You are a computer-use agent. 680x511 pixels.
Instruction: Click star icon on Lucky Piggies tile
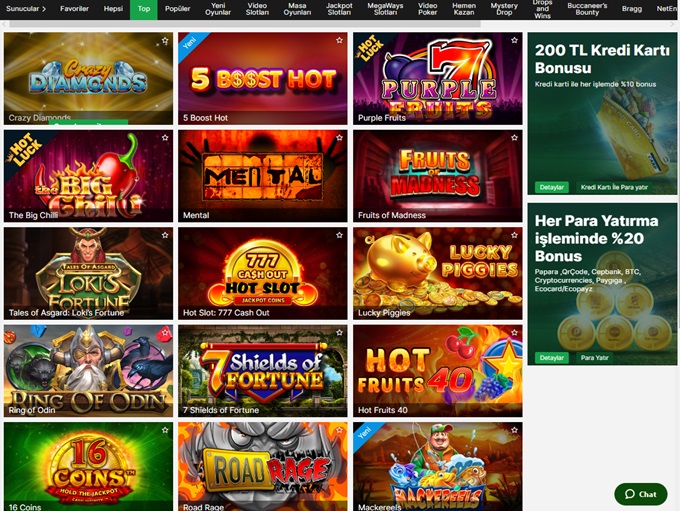514,235
